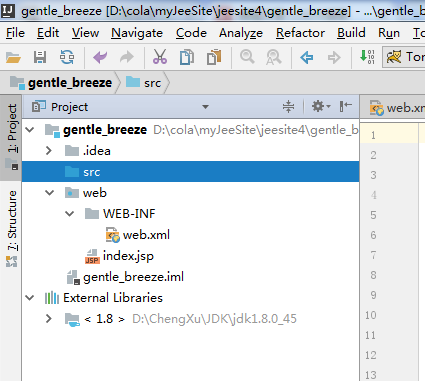
Task: Collapse the web folder
Action: click(50, 193)
